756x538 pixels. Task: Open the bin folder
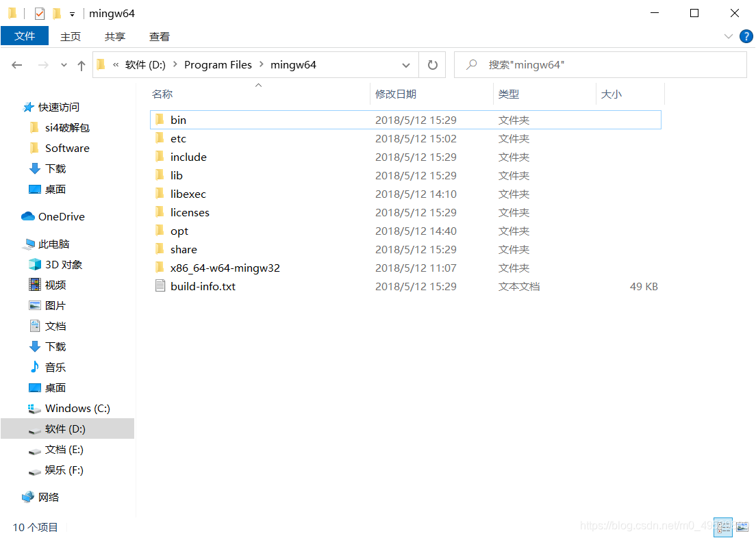178,119
